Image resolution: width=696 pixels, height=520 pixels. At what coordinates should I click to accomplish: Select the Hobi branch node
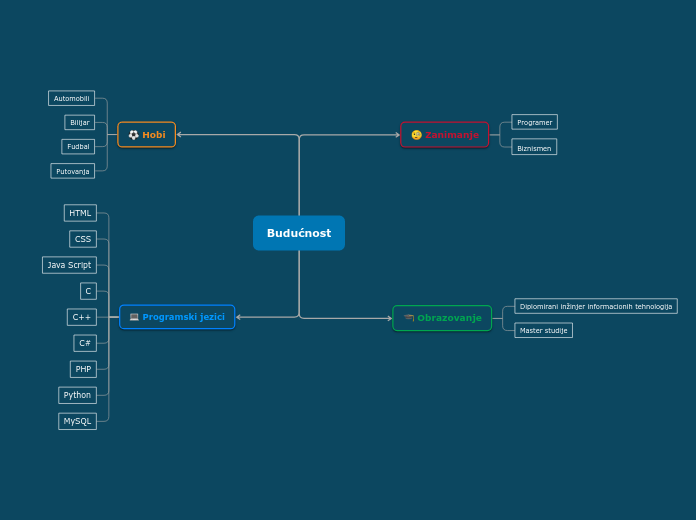[146, 135]
